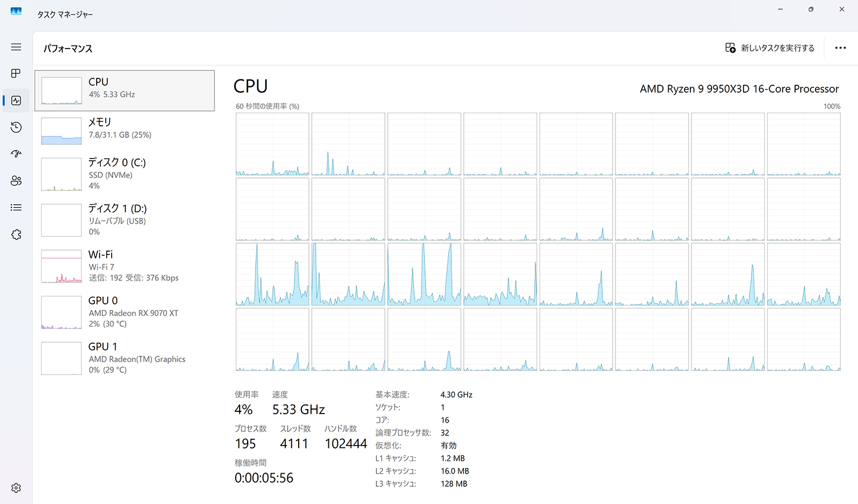Click the Task Manager title bar icon

click(16, 11)
